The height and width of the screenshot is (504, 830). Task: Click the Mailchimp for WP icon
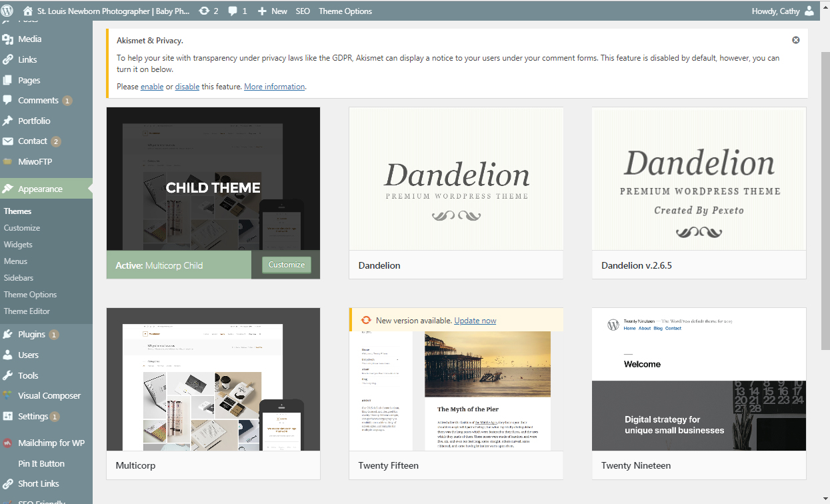tap(8, 443)
